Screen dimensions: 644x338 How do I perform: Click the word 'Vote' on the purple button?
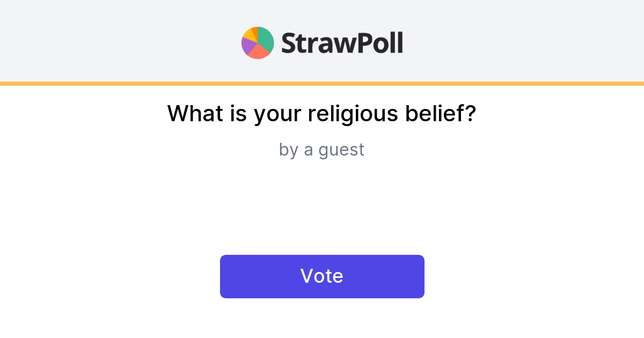(322, 276)
